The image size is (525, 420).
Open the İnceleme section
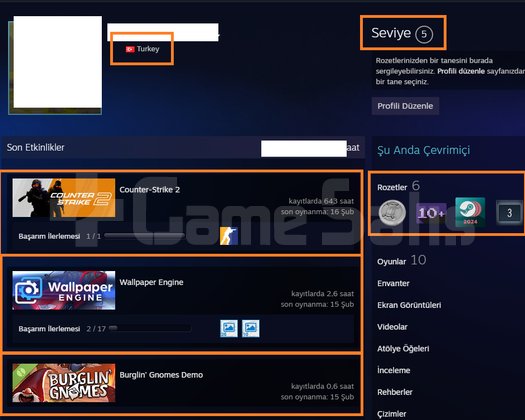393,370
